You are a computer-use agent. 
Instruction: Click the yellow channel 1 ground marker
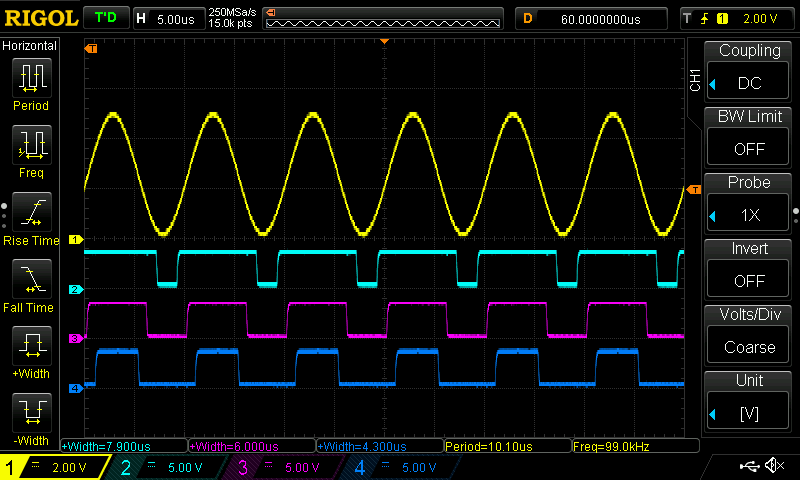76,239
